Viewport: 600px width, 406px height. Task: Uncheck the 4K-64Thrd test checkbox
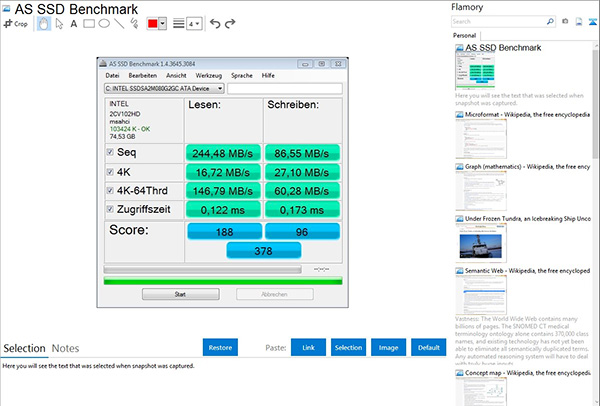[x=110, y=190]
